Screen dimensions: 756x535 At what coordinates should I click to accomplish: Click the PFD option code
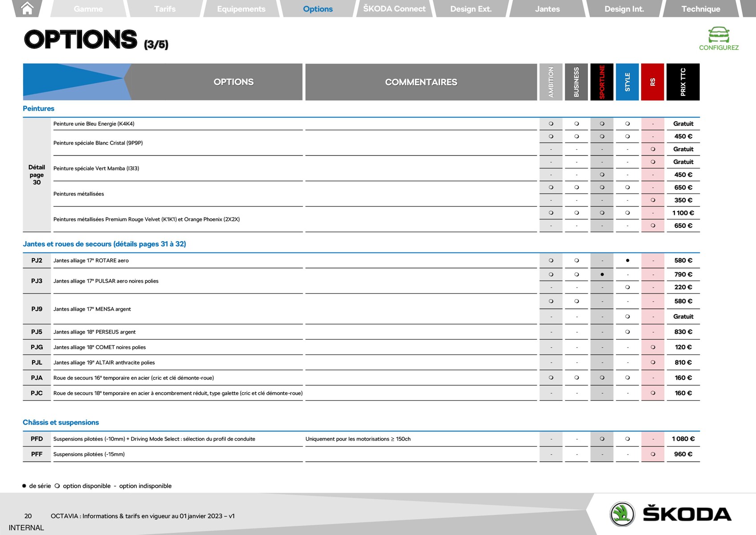[x=37, y=439]
